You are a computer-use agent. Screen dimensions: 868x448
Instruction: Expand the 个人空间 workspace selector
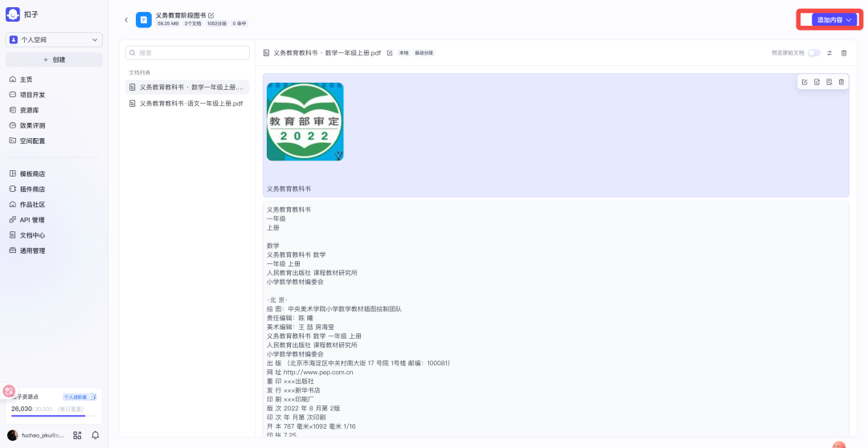click(54, 39)
